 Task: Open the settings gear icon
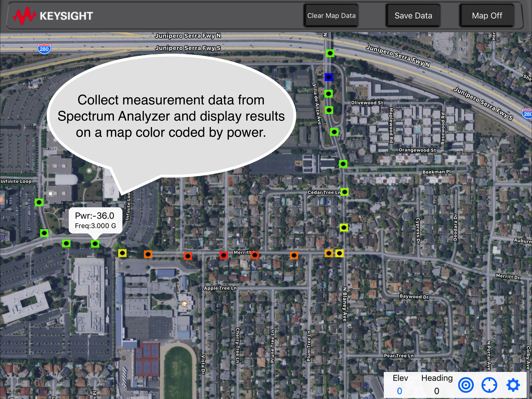513,385
